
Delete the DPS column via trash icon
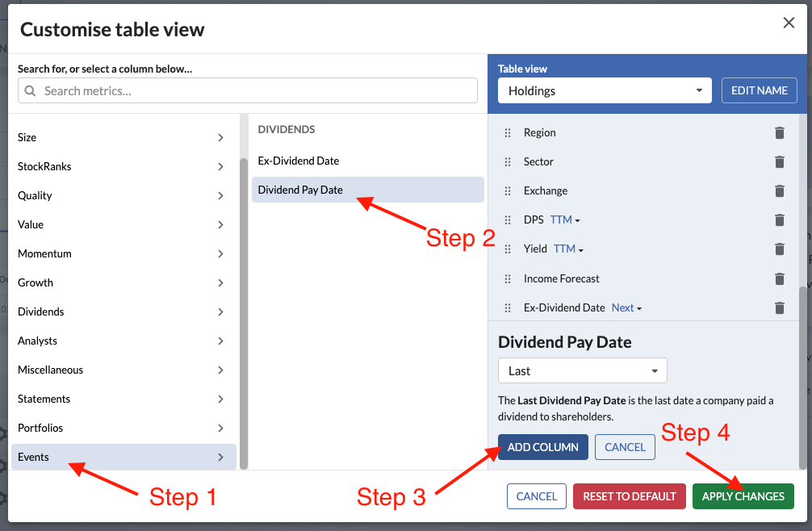[779, 220]
